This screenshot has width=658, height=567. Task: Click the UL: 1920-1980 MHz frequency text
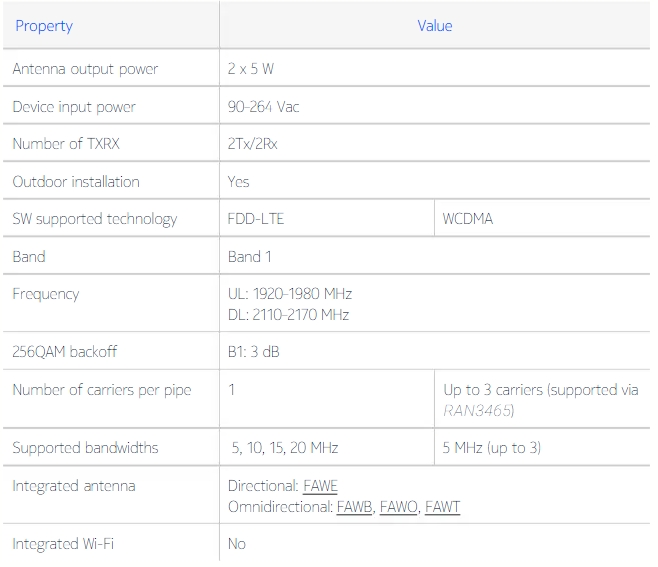coord(290,294)
